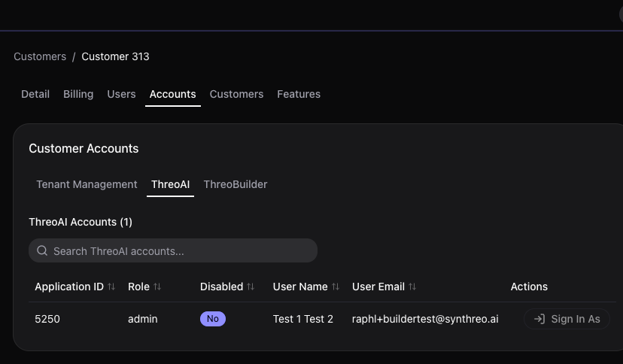Image resolution: width=623 pixels, height=364 pixels.
Task: Select the Accounts tab
Action: [173, 94]
